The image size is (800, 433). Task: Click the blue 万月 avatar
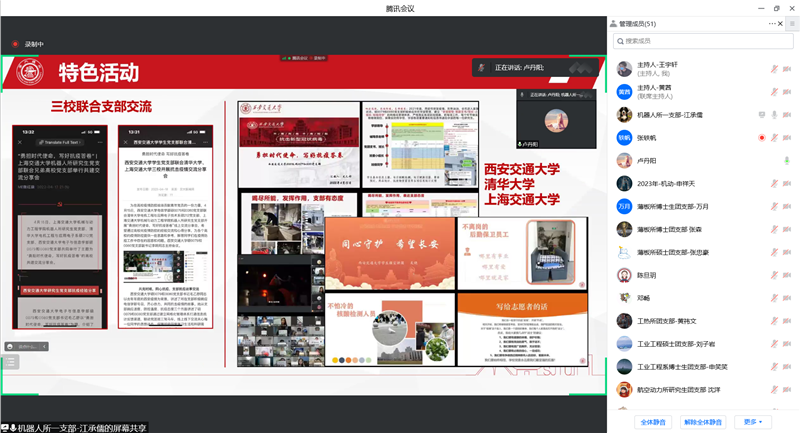coord(624,207)
